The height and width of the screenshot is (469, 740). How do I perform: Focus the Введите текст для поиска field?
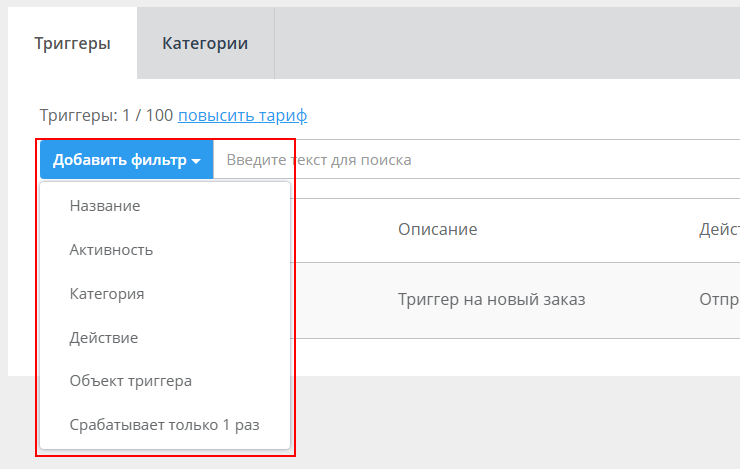pos(477,159)
